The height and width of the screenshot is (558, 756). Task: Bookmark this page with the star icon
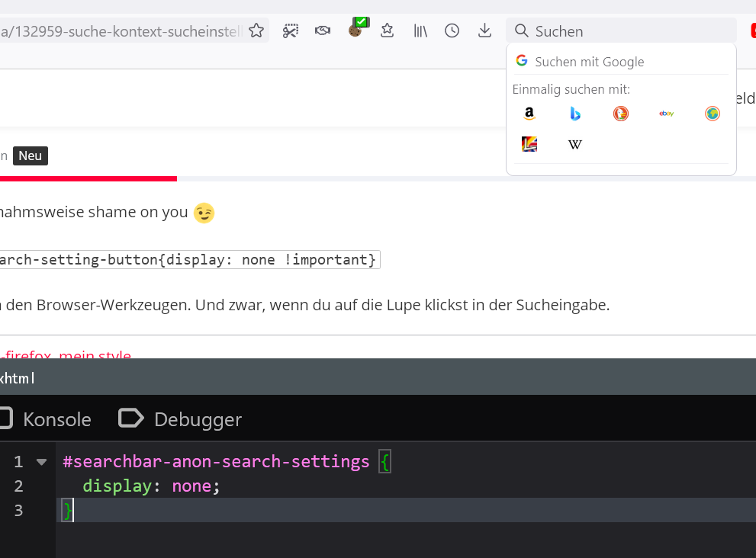pyautogui.click(x=256, y=30)
